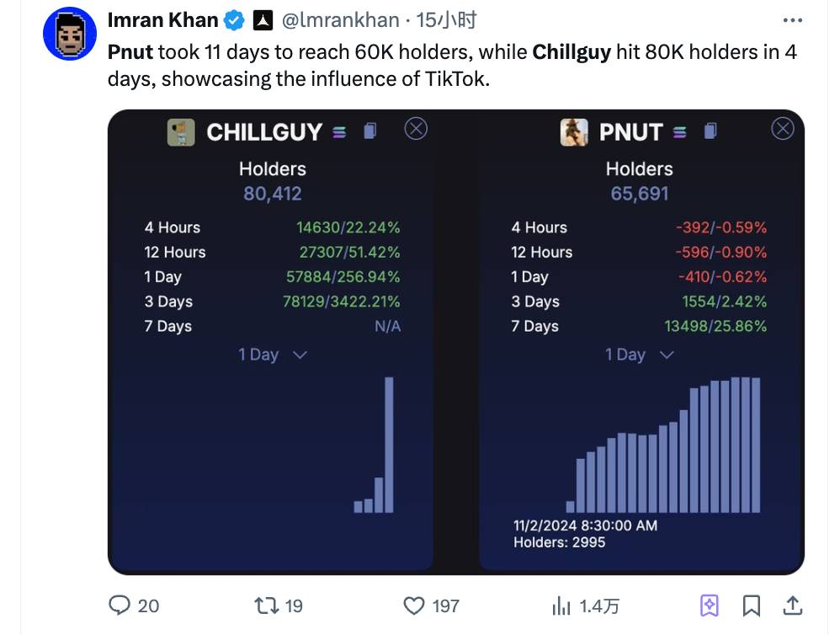Close the PNUT holders panel
This screenshot has width=840, height=635.
pos(783,129)
